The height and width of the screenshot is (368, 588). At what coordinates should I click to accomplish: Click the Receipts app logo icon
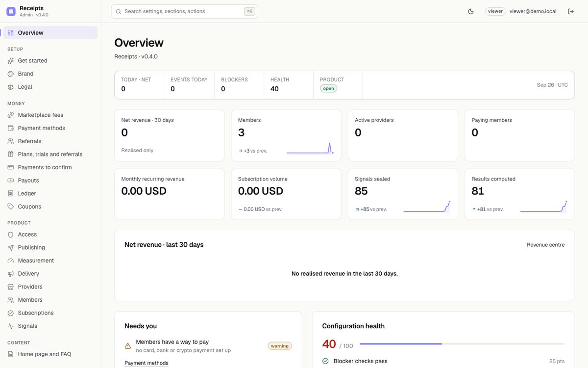click(11, 11)
